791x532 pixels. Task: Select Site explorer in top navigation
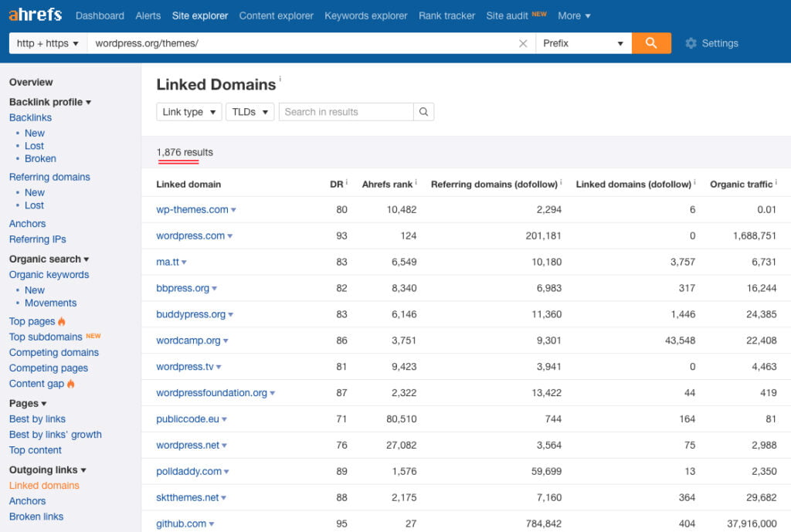click(200, 15)
